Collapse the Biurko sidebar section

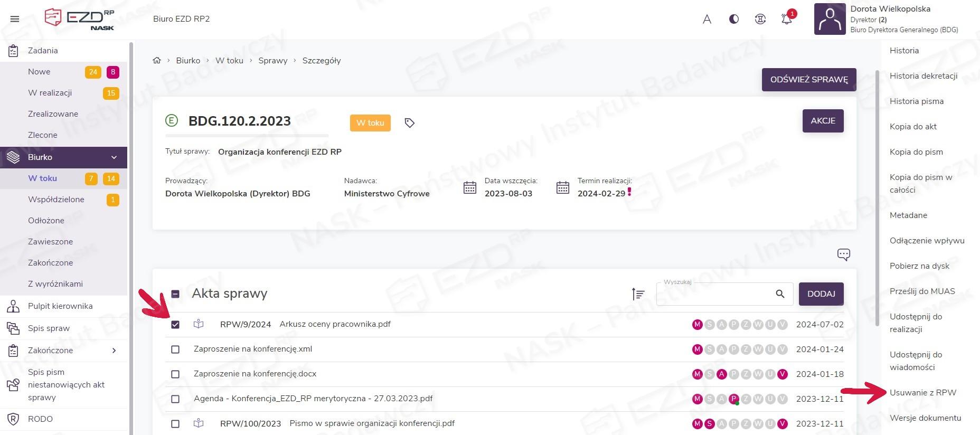pyautogui.click(x=114, y=157)
